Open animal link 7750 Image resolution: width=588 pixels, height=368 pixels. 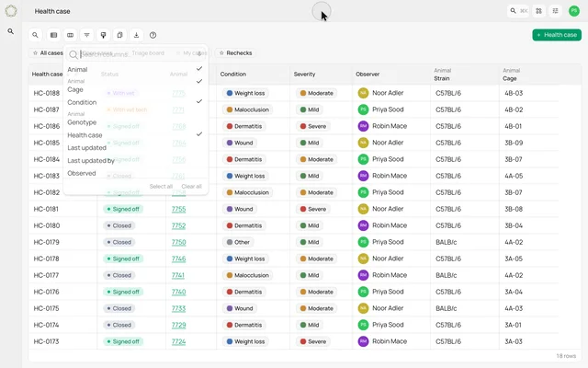click(178, 242)
